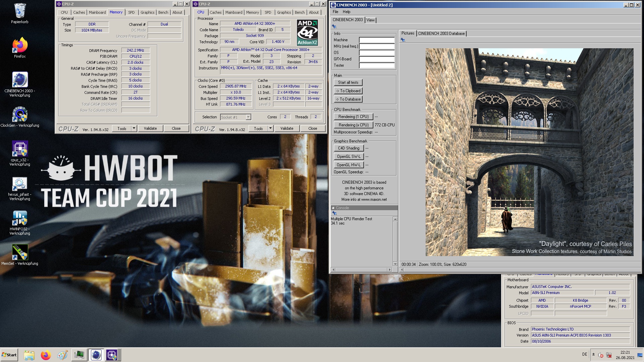Viewport: 644px width, 362px height.
Task: Click the 772 CB-CPU score text
Action: tap(384, 125)
